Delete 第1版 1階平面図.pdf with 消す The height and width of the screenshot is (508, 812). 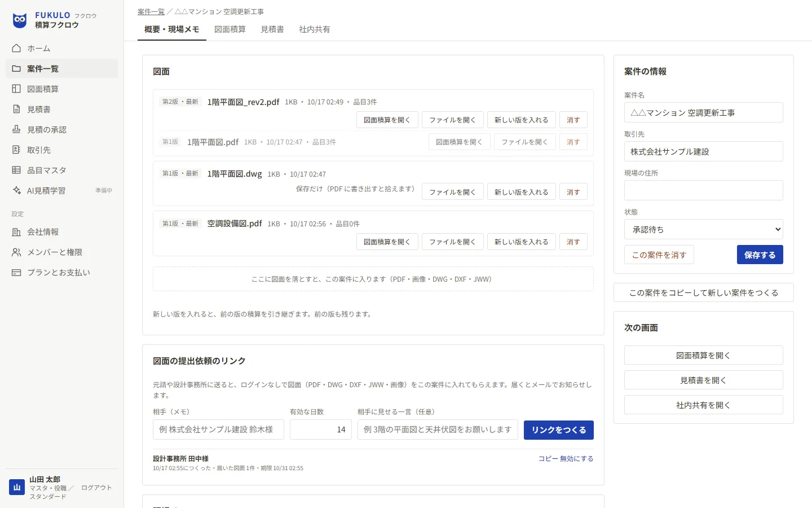(573, 142)
